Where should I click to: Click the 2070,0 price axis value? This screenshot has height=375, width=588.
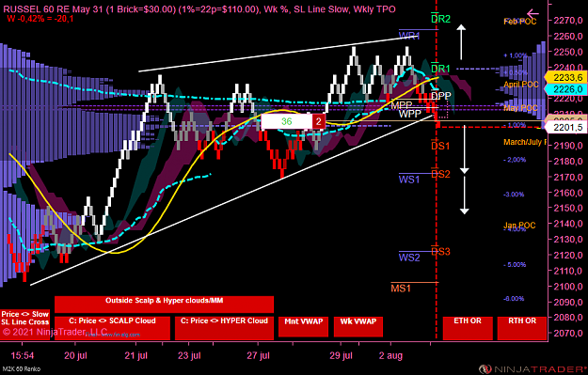click(569, 333)
